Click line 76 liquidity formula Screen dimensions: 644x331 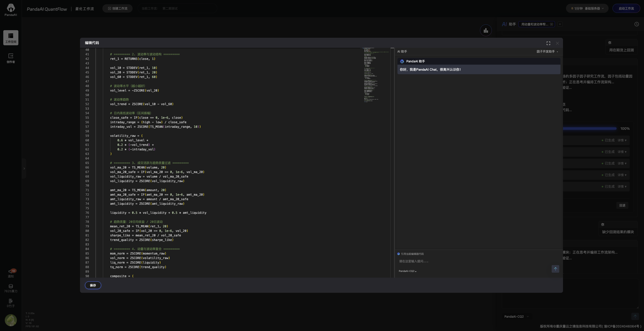point(158,213)
